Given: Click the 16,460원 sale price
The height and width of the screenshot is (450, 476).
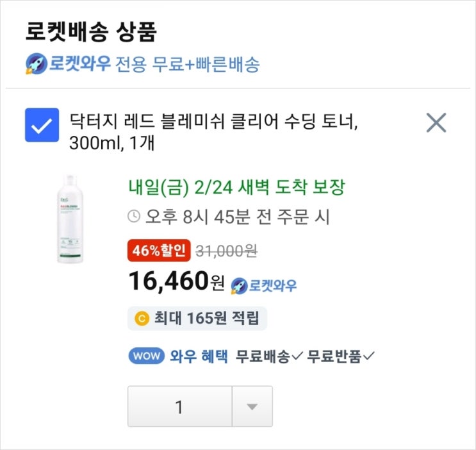Looking at the screenshot, I should pyautogui.click(x=176, y=281).
